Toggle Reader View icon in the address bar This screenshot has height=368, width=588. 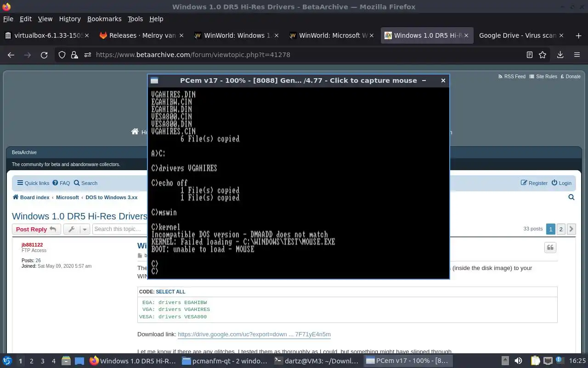coord(530,55)
